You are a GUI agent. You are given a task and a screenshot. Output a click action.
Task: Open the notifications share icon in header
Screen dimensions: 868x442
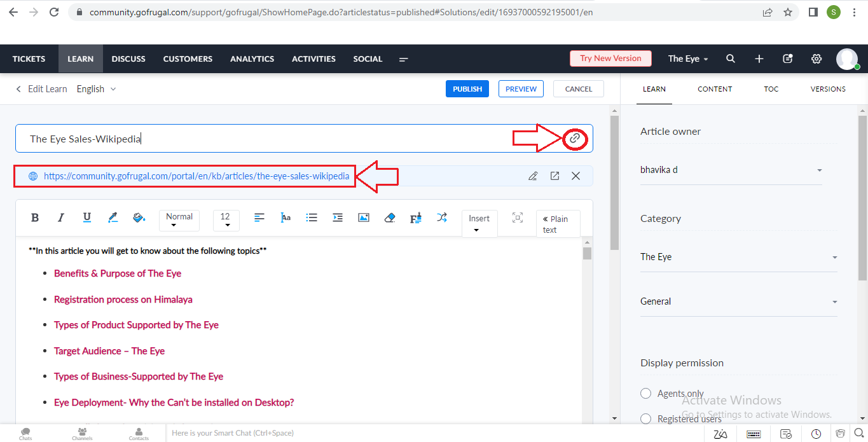coord(788,59)
